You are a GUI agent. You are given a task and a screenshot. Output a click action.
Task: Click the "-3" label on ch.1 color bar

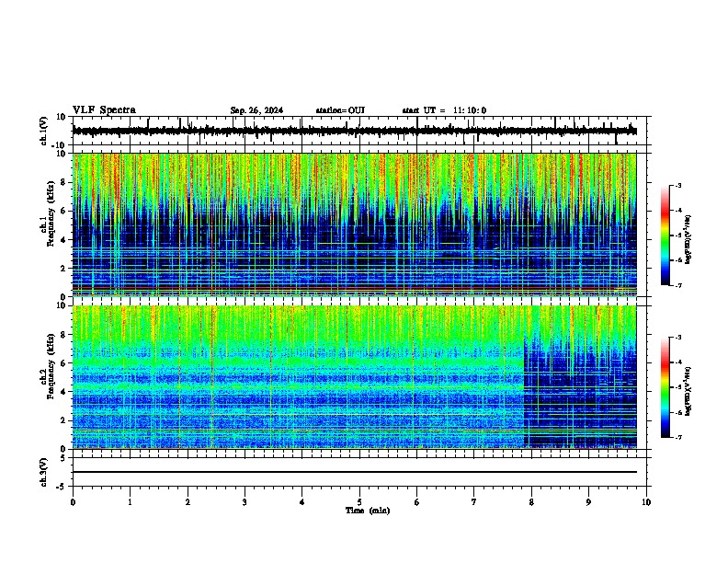677,185
